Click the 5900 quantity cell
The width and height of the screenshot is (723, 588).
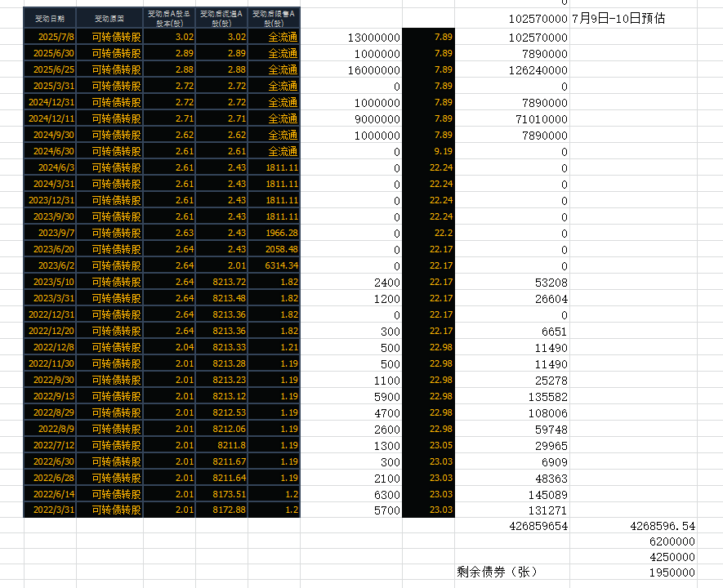pos(351,397)
